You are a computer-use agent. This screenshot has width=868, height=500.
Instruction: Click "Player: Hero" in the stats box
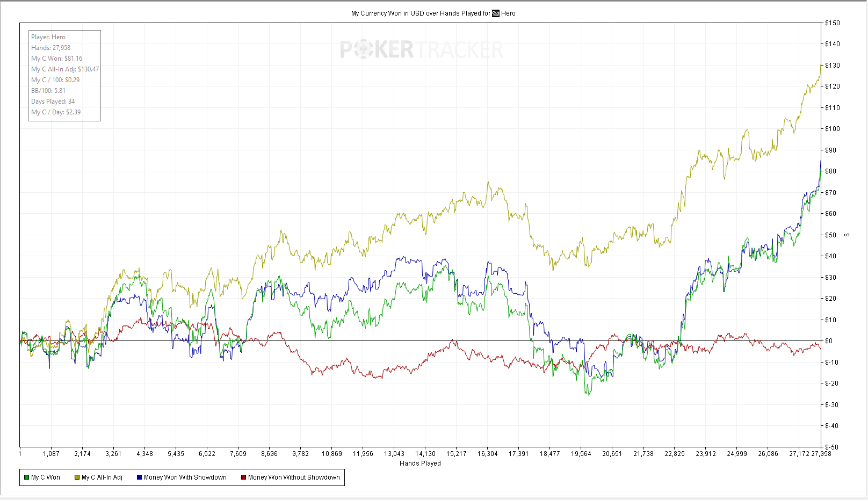(x=48, y=37)
